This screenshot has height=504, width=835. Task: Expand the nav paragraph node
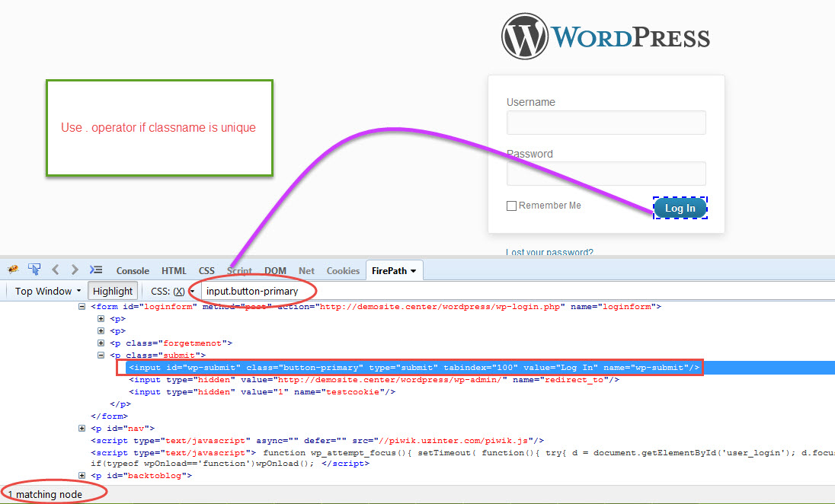(x=82, y=429)
